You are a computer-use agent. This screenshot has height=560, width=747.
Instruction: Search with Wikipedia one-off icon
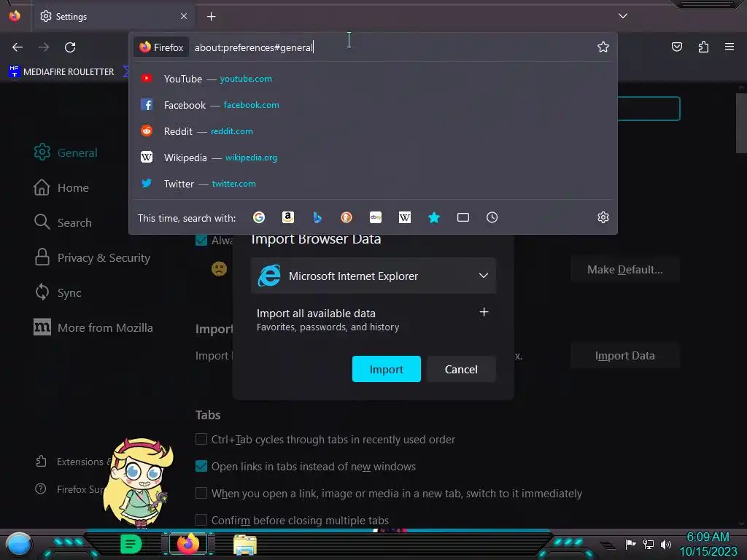tap(404, 217)
